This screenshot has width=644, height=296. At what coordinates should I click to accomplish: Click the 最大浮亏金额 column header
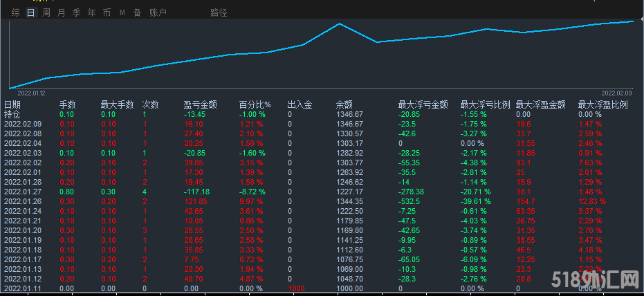423,105
